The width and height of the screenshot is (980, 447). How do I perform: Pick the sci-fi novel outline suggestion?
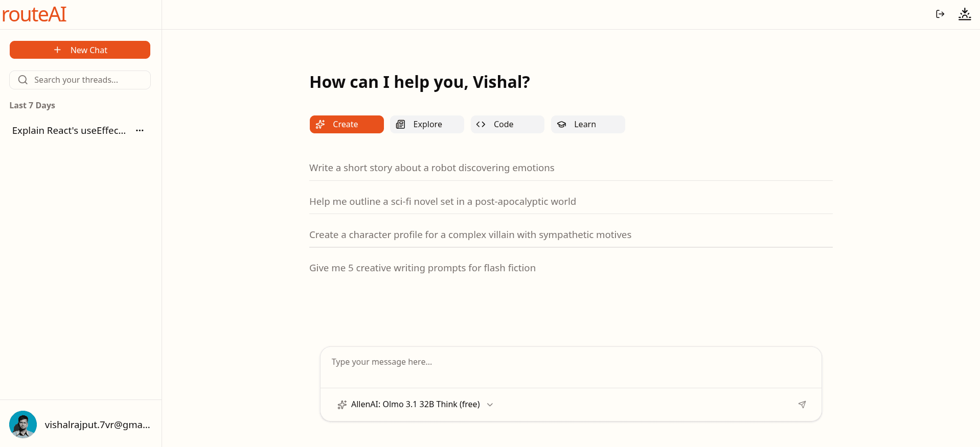point(442,202)
